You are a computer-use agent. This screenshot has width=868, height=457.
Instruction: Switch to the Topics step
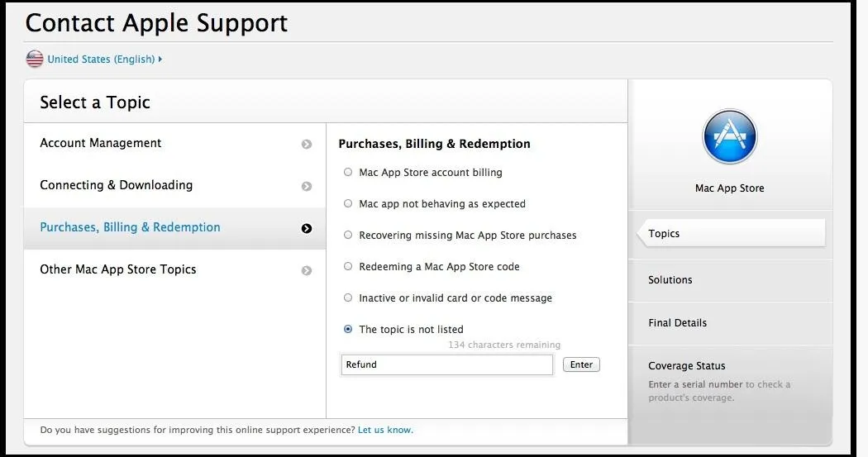[731, 234]
